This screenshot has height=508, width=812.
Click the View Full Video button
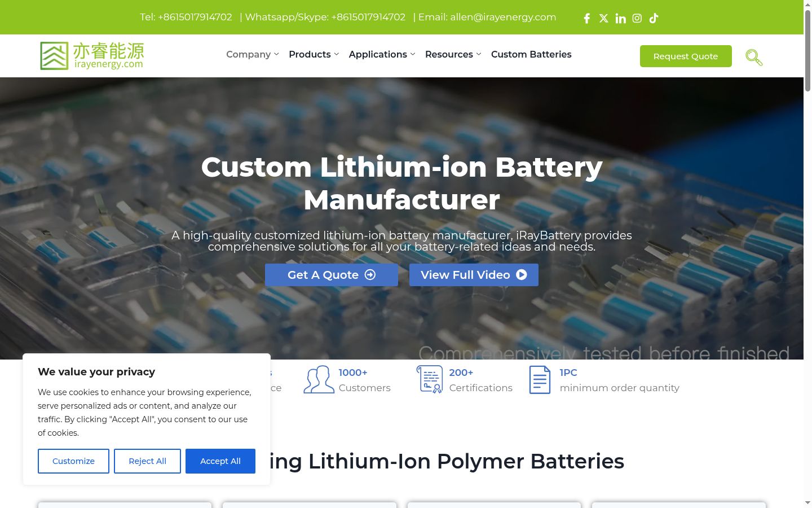[474, 275]
